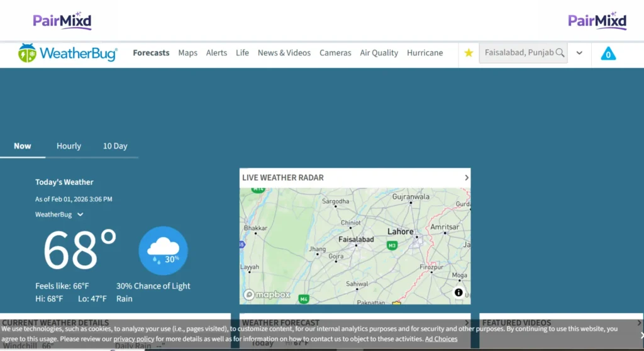Expand the WeatherBug source dropdown
The image size is (644, 351).
(x=80, y=214)
